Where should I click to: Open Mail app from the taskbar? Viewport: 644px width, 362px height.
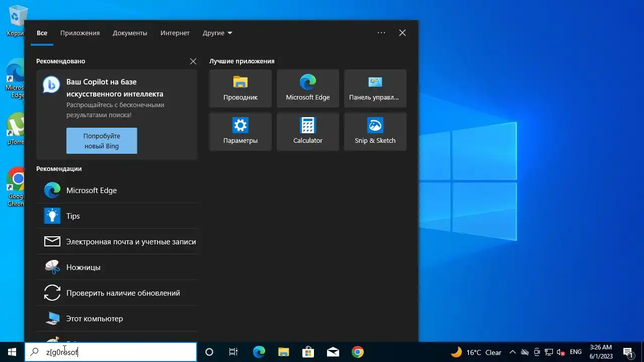(333, 352)
